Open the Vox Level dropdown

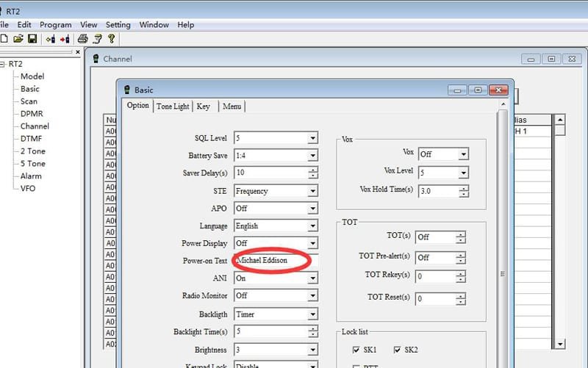coord(464,173)
